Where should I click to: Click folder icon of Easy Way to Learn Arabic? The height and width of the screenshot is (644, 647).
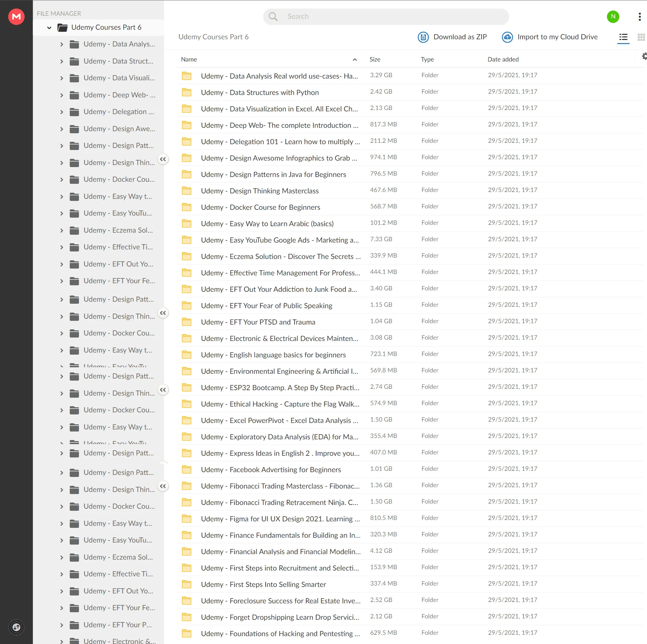point(187,223)
